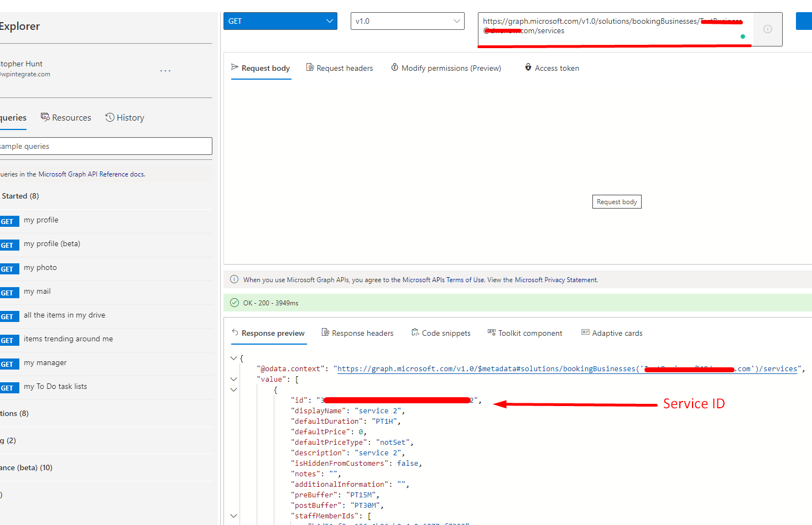812x525 pixels.
Task: Click "isHiddenFromCustomers": false line
Action: pos(357,464)
